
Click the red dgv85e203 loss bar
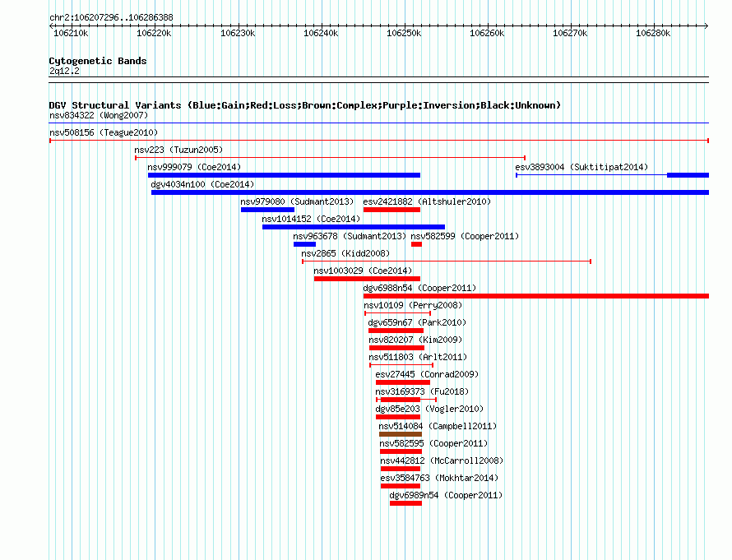(398, 417)
